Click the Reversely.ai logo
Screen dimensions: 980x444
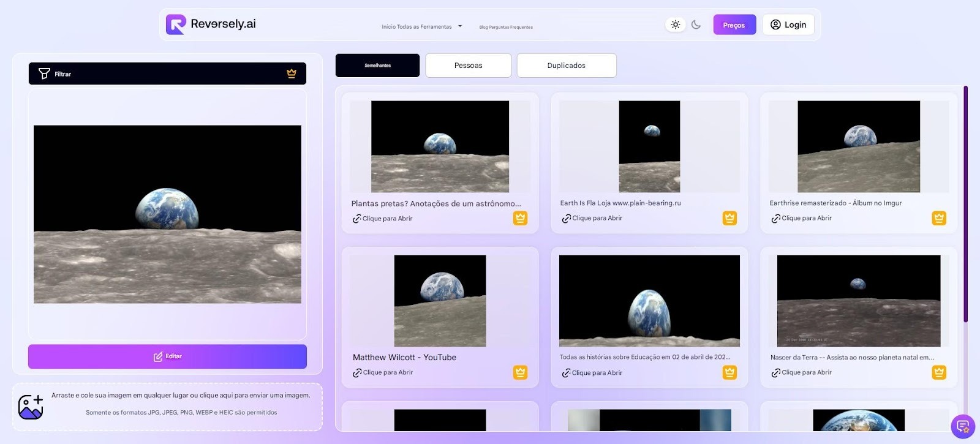211,24
